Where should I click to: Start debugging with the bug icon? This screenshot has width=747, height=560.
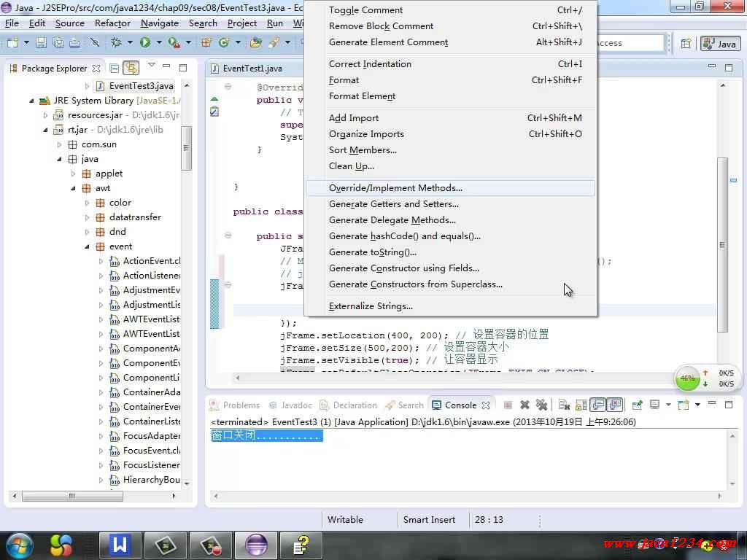(x=116, y=43)
